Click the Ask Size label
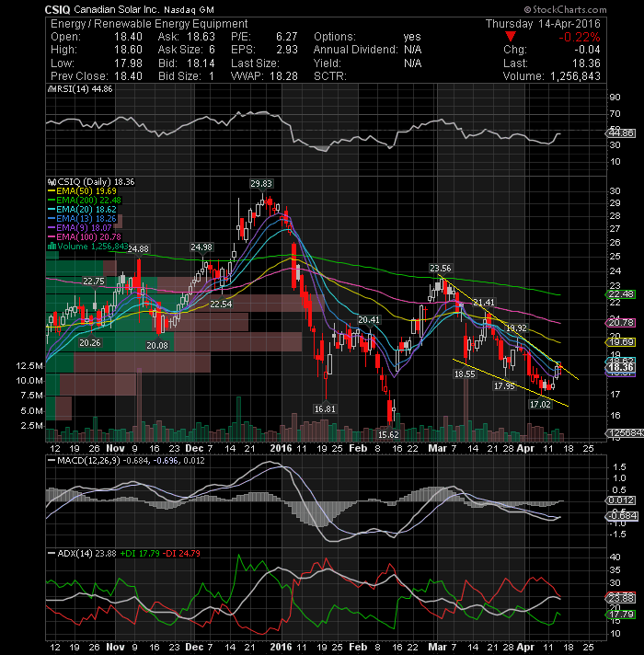 pyautogui.click(x=180, y=50)
